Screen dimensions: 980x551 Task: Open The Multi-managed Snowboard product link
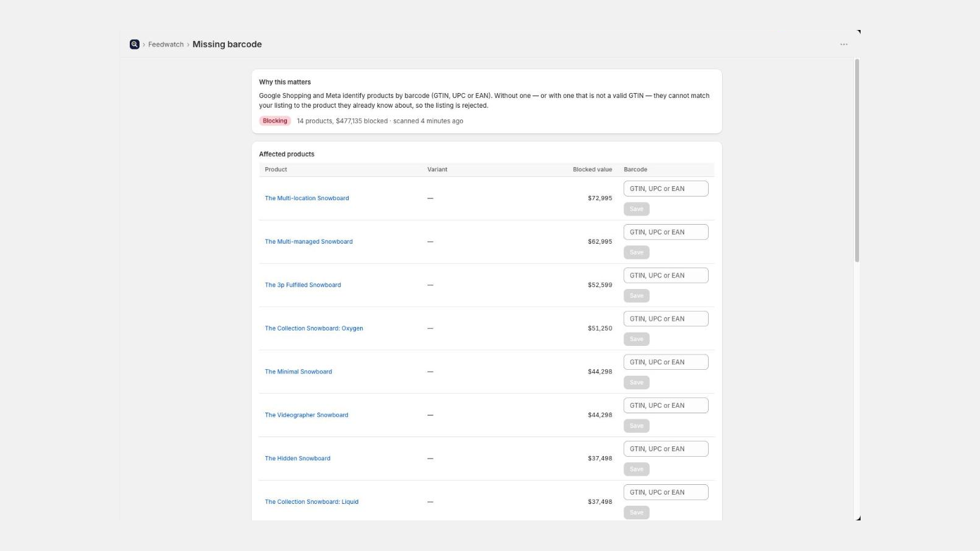(x=309, y=242)
